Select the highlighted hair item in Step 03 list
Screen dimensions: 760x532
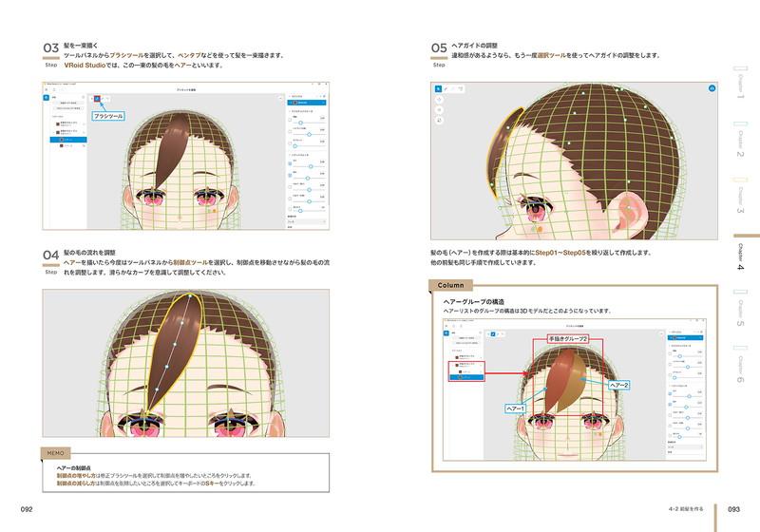68,140
